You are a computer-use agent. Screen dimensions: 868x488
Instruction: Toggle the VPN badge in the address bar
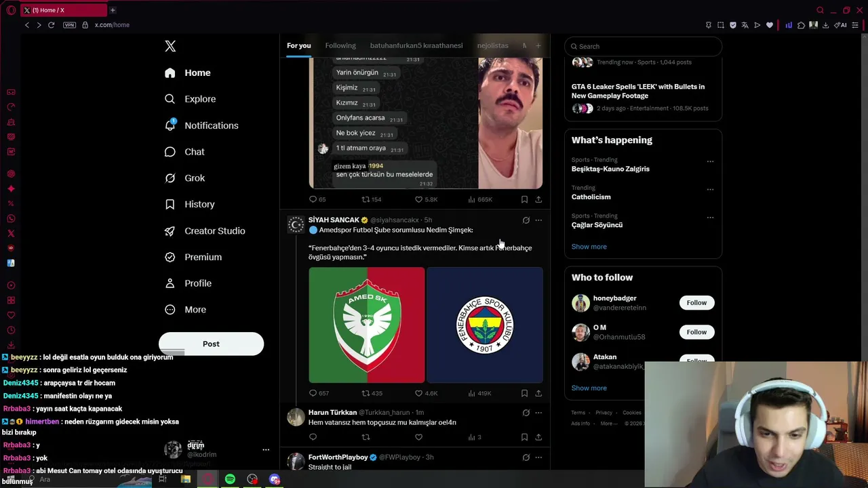(x=69, y=25)
